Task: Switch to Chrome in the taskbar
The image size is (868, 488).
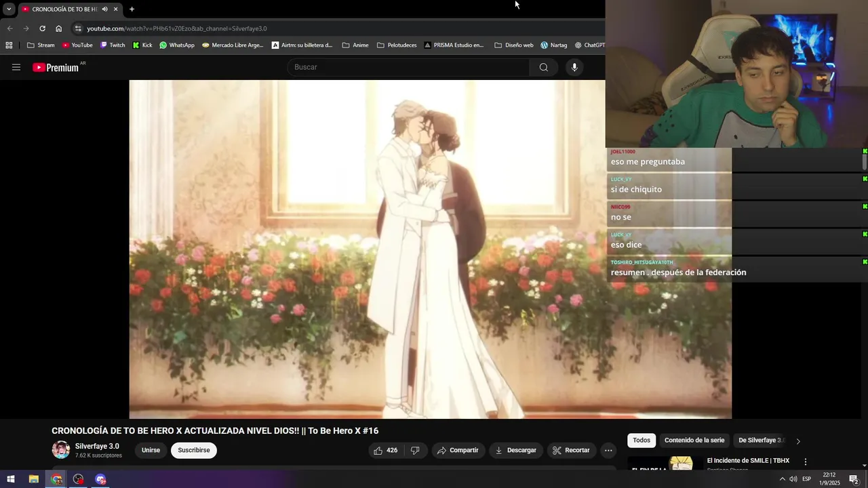Action: coord(56,479)
